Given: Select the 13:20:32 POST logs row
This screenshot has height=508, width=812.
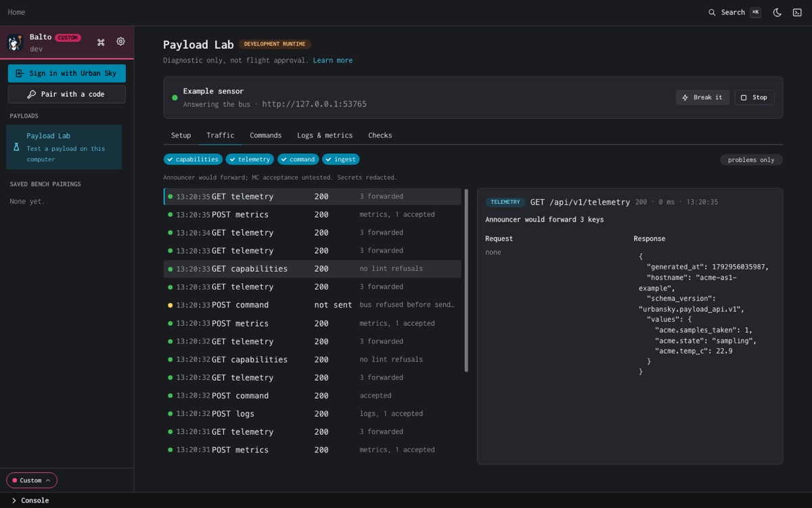Looking at the screenshot, I should pyautogui.click(x=313, y=414).
